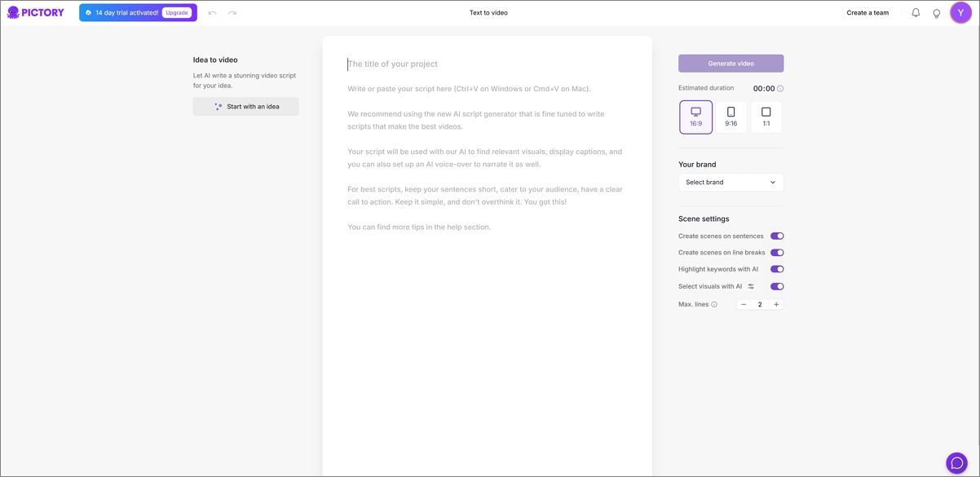
Task: Disable Create scenes on sentences toggle
Action: (777, 236)
